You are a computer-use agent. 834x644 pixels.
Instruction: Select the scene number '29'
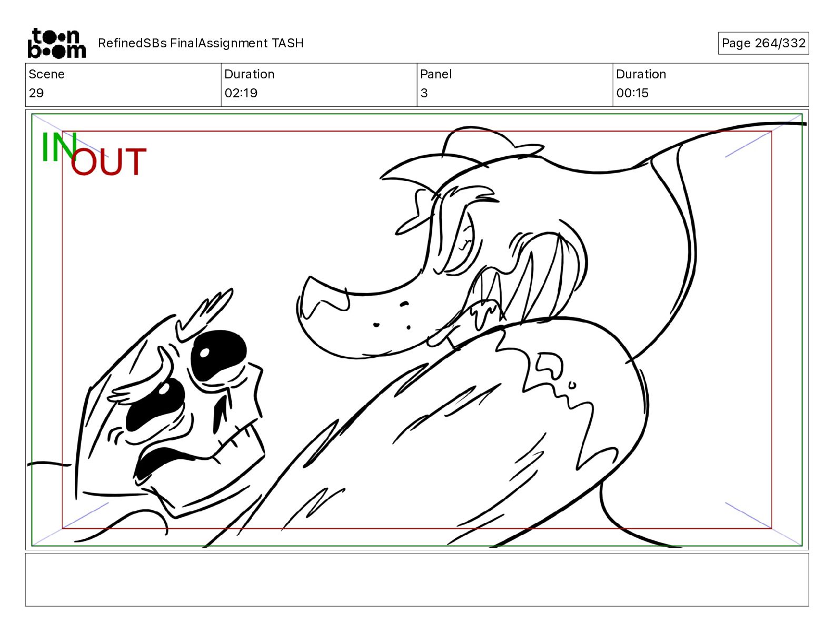point(36,93)
